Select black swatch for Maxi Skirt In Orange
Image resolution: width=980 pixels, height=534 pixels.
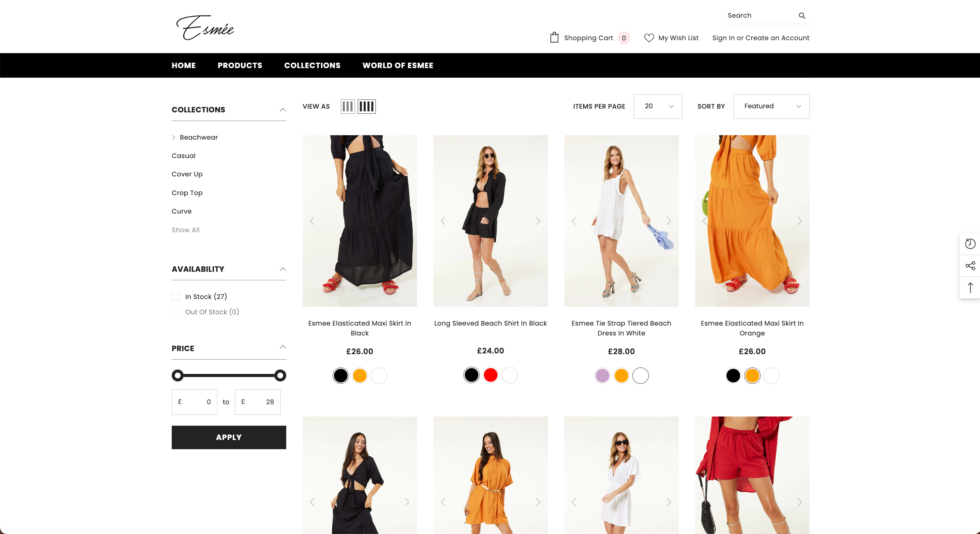(733, 375)
